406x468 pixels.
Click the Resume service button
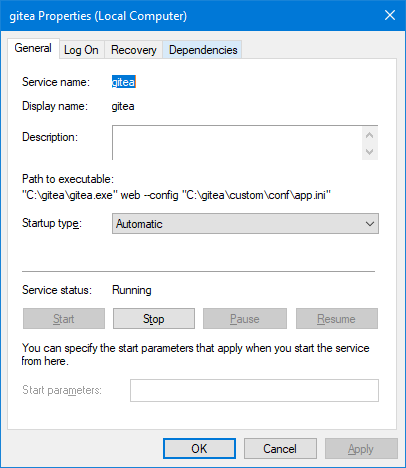click(337, 319)
